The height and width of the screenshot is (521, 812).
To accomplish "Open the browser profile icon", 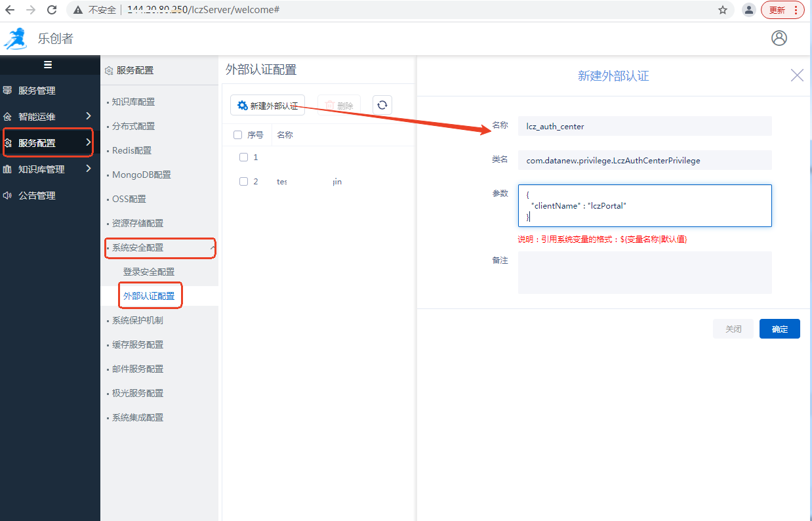I will coord(748,10).
